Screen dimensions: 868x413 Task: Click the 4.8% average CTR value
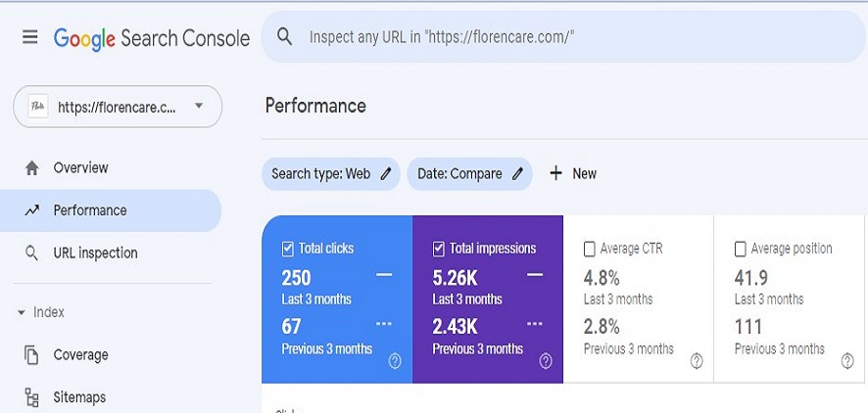tap(602, 278)
